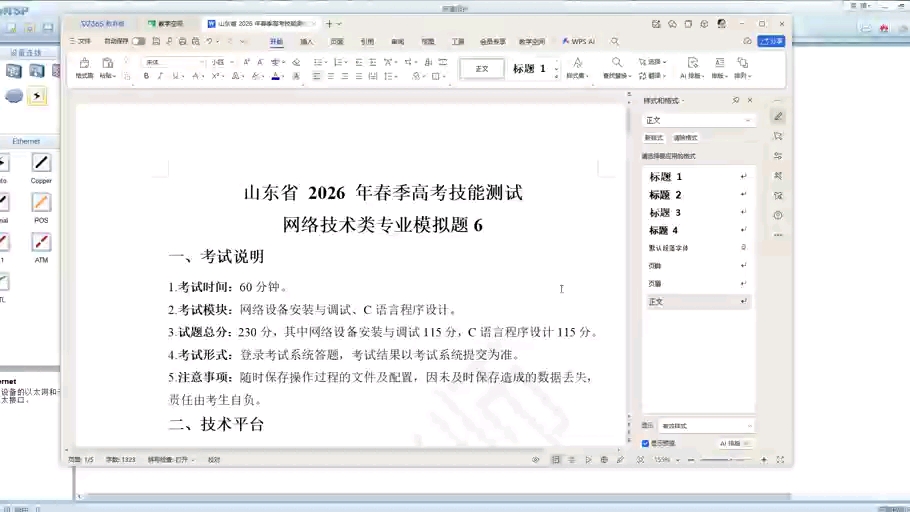Click the pencil icon on right sidebar
Screen dimensions: 910x512
point(778,117)
